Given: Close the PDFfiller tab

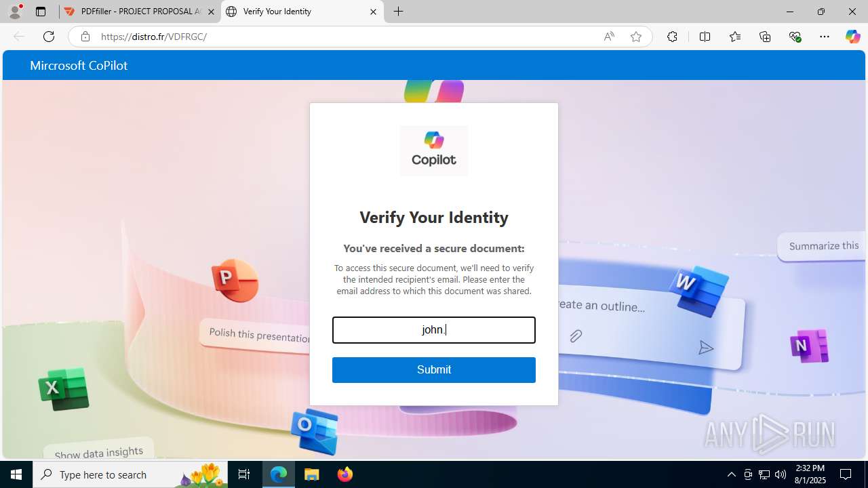Looking at the screenshot, I should pos(212,12).
